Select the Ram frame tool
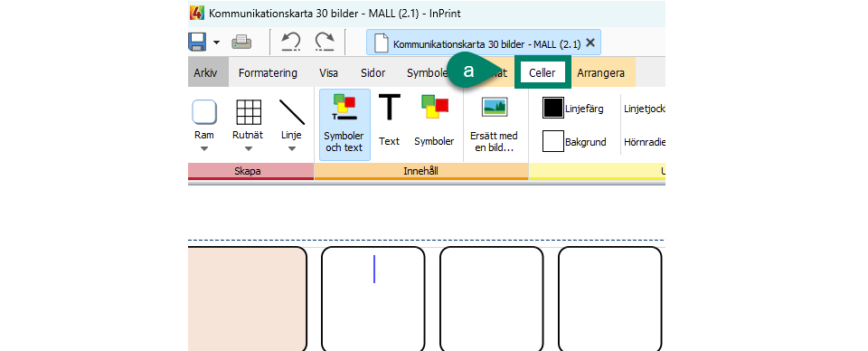This screenshot has width=868, height=351. pos(204,119)
